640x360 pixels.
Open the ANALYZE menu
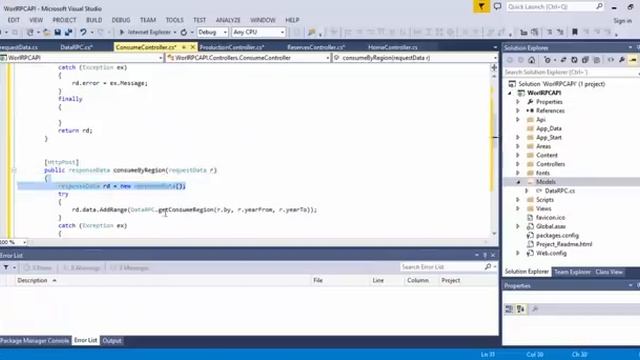[x=228, y=20]
